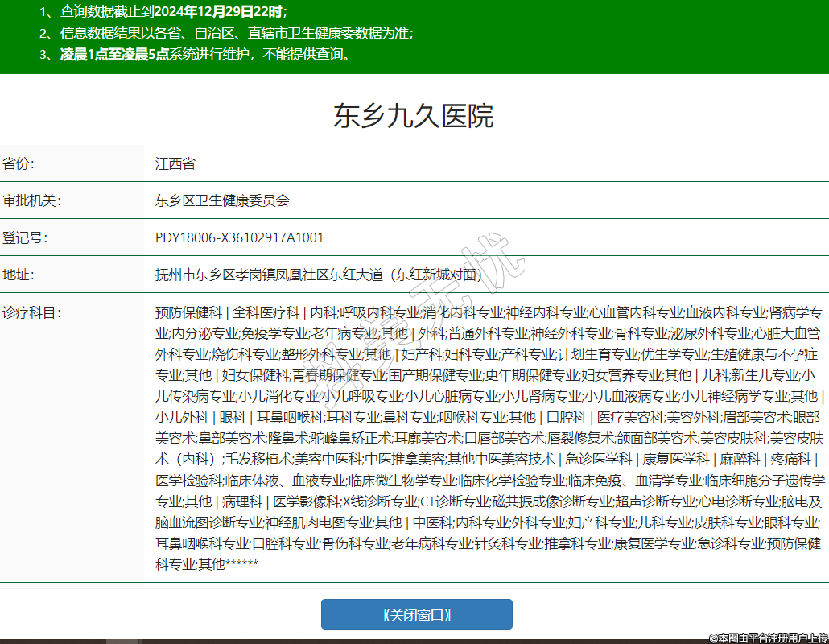Click the watermark 本图由平台注册用户上传
The width and height of the screenshot is (829, 644).
(768, 637)
